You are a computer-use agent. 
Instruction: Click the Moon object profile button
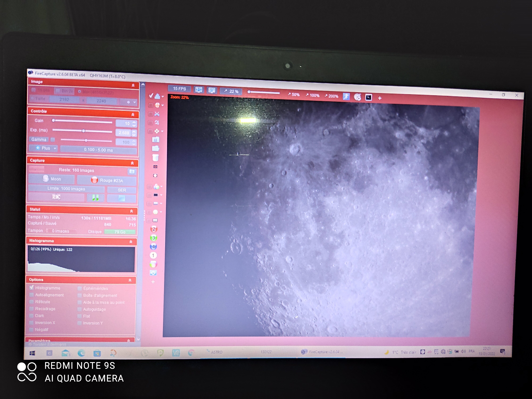[52, 179]
